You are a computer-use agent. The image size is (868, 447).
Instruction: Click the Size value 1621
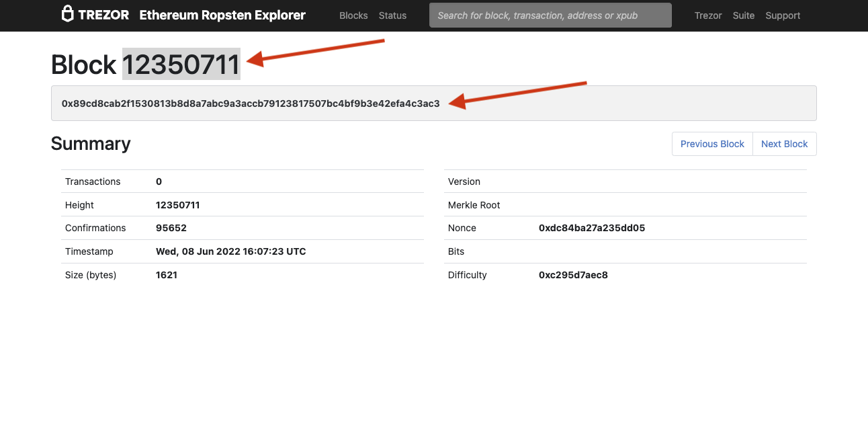(x=166, y=275)
